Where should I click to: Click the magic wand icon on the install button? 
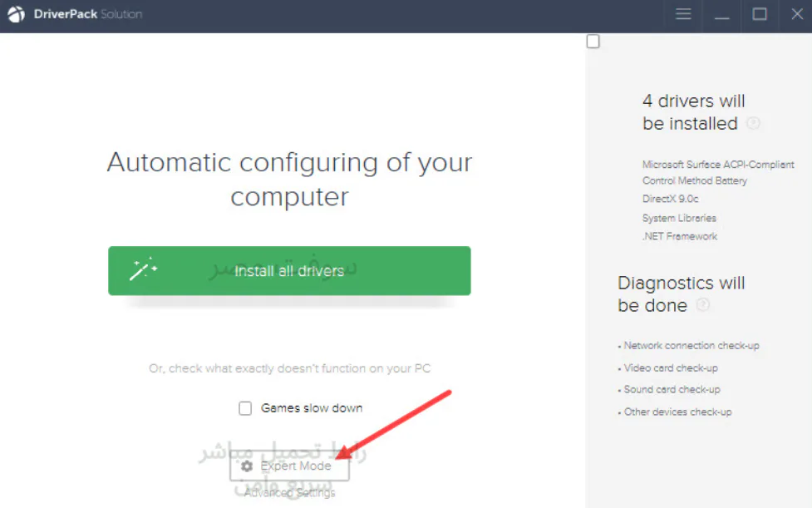[x=143, y=269]
